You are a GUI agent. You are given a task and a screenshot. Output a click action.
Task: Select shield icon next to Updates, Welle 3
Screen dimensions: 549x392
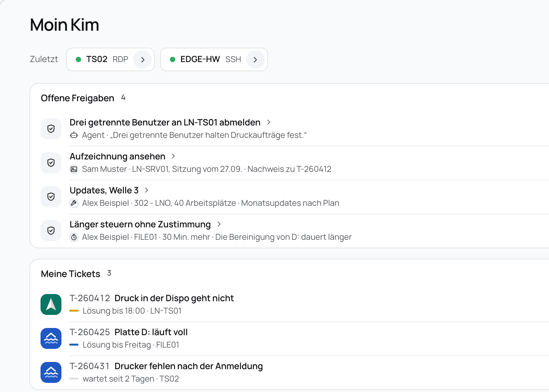click(51, 197)
